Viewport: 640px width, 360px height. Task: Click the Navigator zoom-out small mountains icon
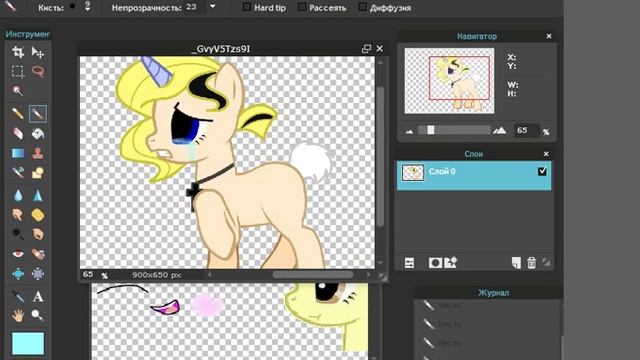(409, 131)
